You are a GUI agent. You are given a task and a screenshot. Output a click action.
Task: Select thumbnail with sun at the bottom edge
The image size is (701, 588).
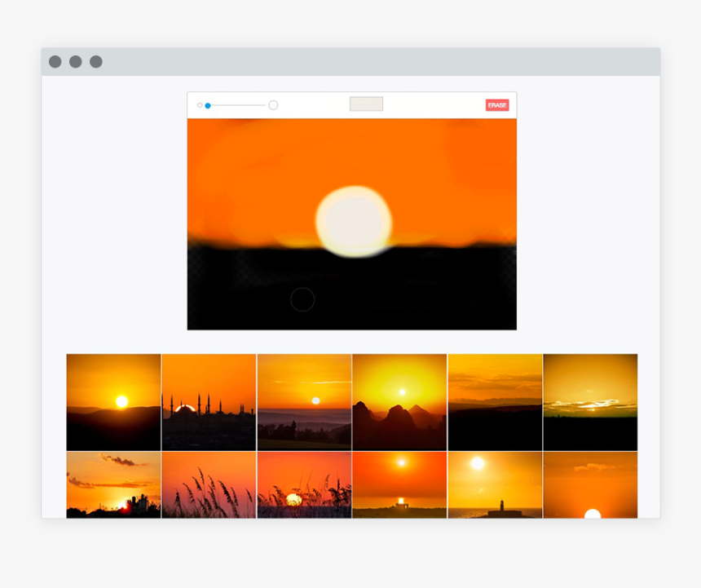(590, 484)
